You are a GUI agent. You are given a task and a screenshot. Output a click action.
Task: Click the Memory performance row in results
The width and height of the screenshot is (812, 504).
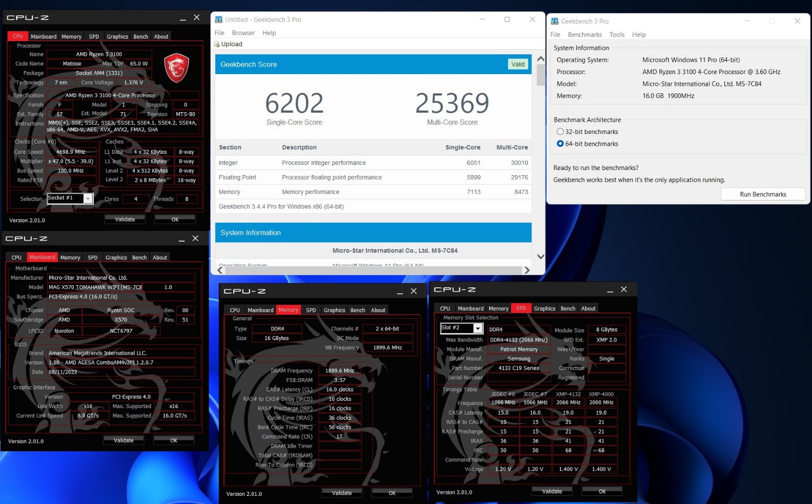tap(374, 192)
